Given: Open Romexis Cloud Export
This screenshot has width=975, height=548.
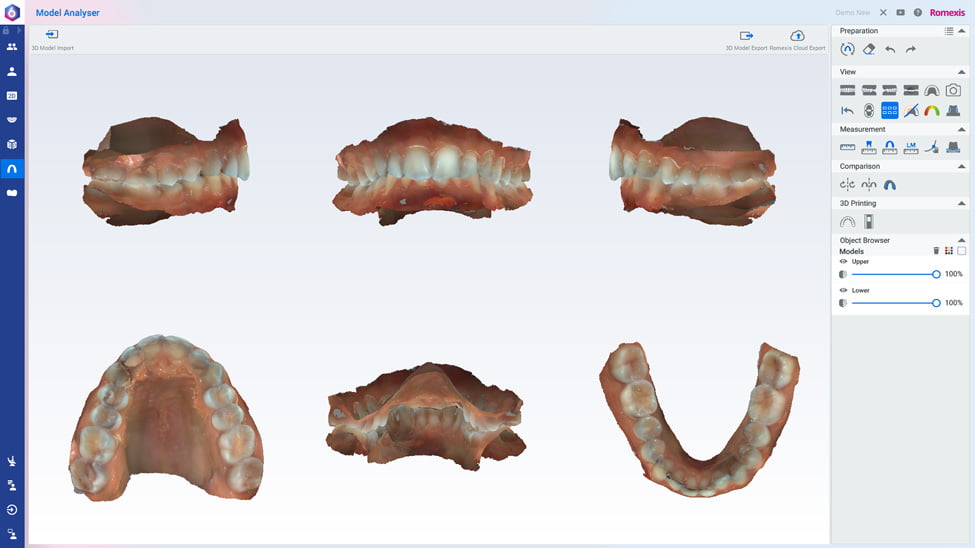Looking at the screenshot, I should [x=797, y=35].
